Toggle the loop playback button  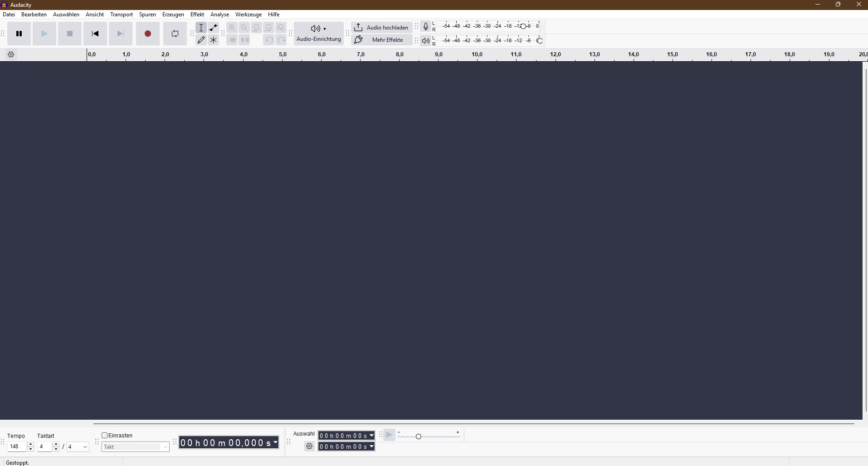(x=175, y=34)
